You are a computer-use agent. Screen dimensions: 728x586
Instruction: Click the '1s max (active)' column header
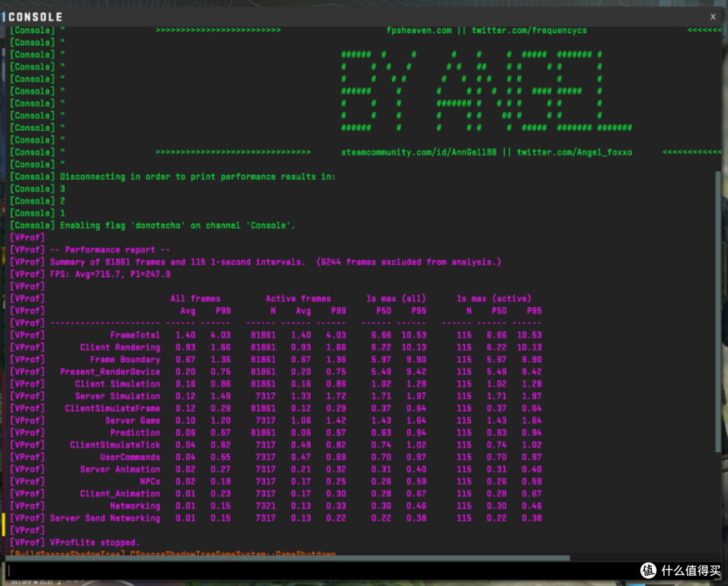click(x=494, y=299)
